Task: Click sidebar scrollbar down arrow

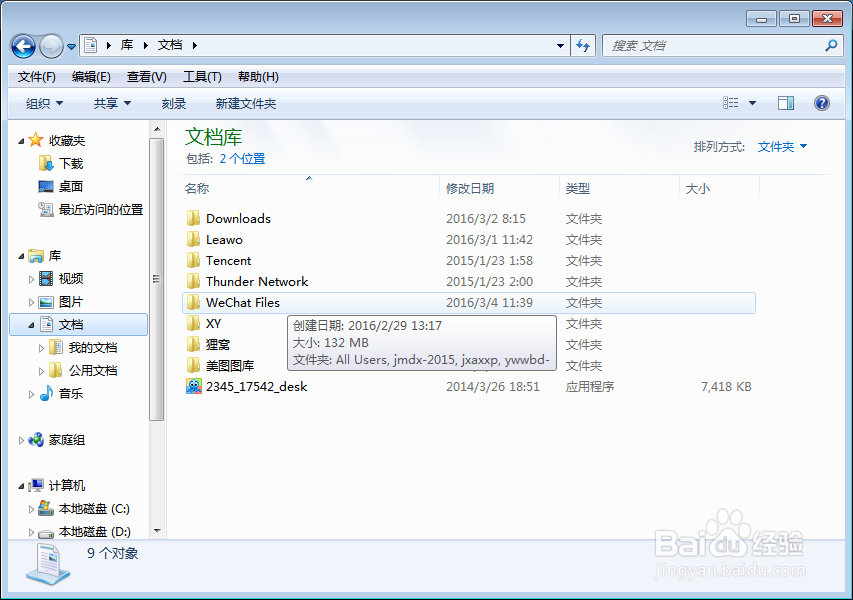Action: coord(157,530)
